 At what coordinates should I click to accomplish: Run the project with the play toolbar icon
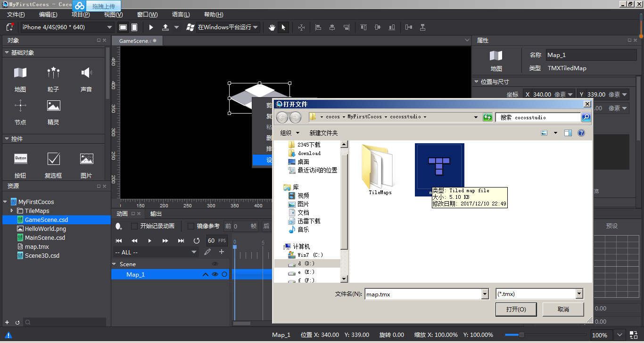[151, 27]
